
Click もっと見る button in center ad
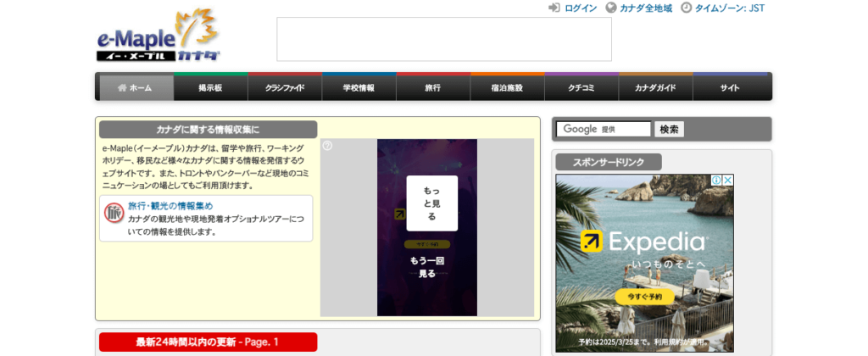[x=431, y=203]
